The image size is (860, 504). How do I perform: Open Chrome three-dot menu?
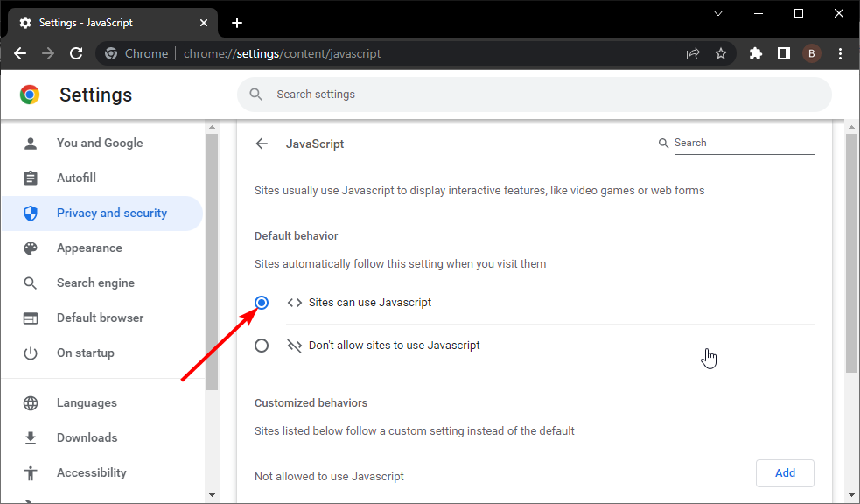click(840, 53)
